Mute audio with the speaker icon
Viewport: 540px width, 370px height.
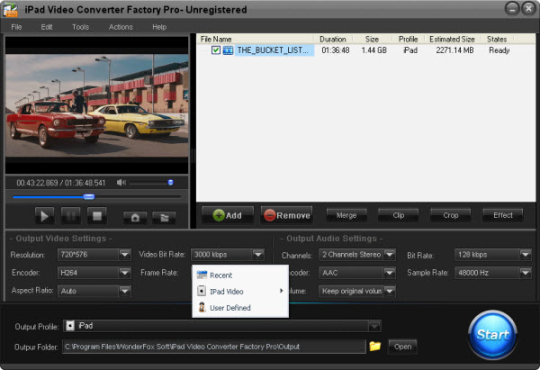click(121, 183)
